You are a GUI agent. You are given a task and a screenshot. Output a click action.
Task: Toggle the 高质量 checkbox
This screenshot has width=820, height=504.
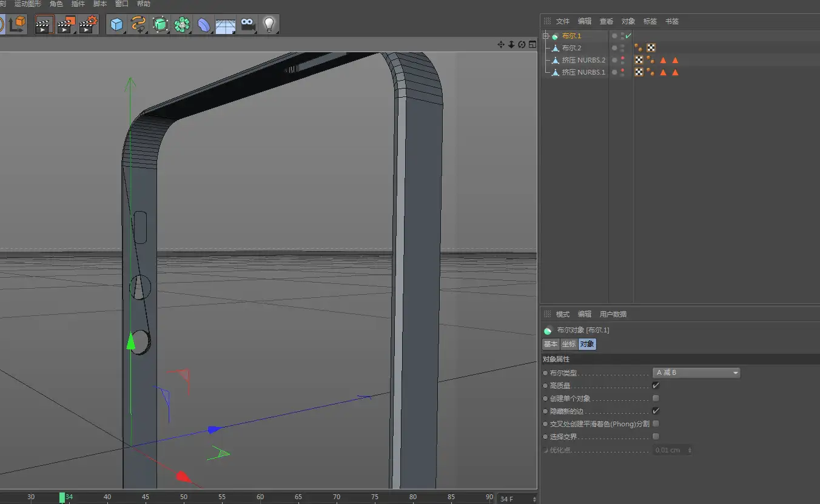656,385
